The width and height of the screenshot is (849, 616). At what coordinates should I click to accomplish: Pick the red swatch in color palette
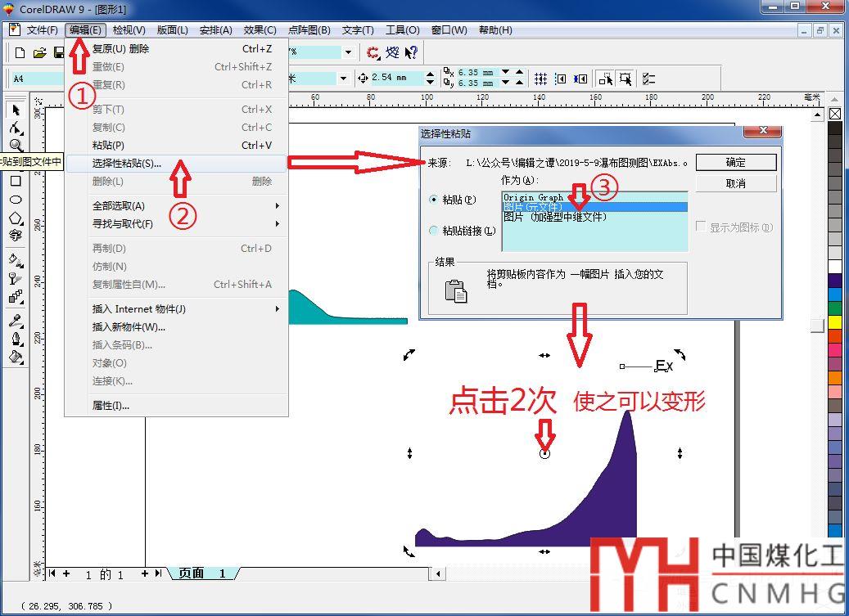(x=835, y=335)
